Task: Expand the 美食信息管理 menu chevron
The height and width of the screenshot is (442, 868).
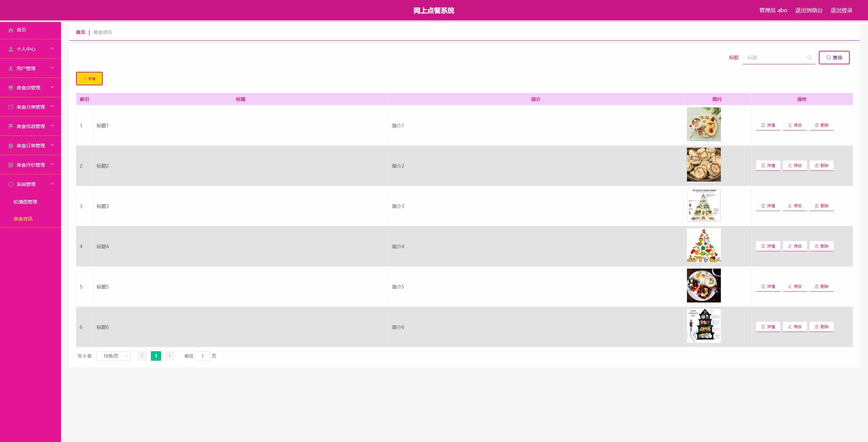Action: point(52,126)
